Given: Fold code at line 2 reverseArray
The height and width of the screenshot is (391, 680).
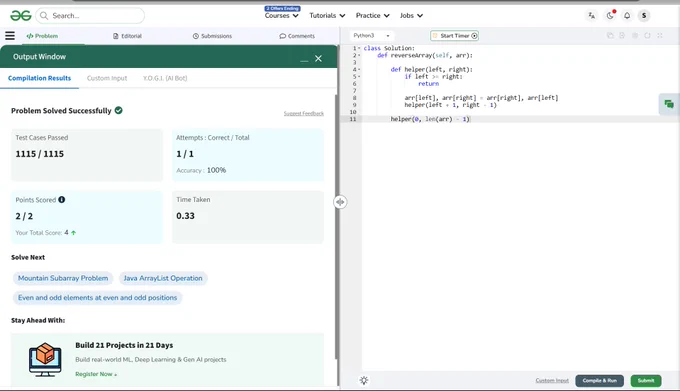Looking at the screenshot, I should coord(359,55).
